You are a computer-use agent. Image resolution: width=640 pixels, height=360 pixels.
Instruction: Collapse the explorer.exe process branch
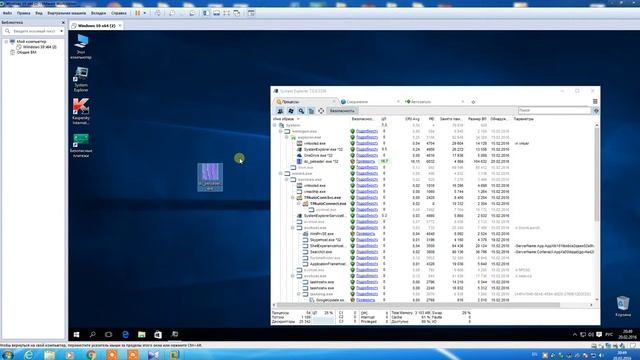click(x=287, y=138)
